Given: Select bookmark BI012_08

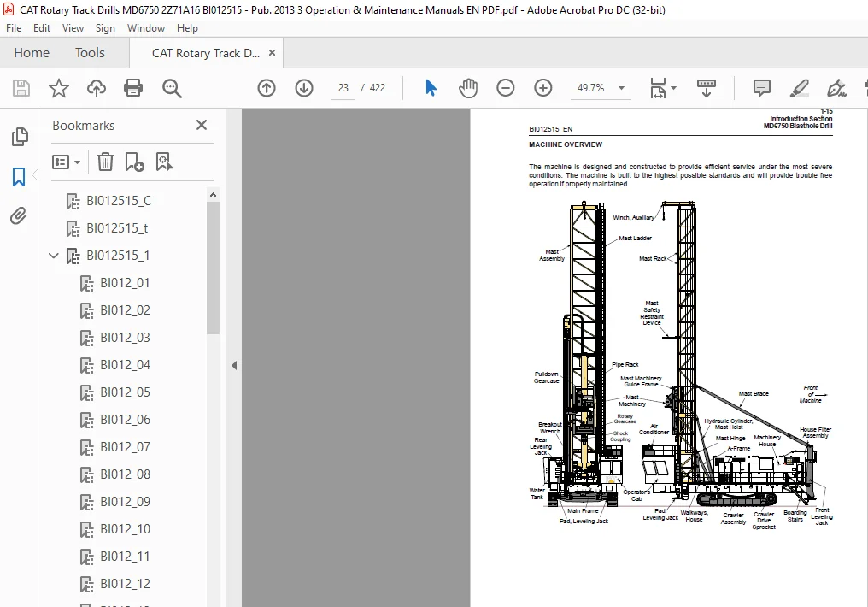Looking at the screenshot, I should point(125,474).
